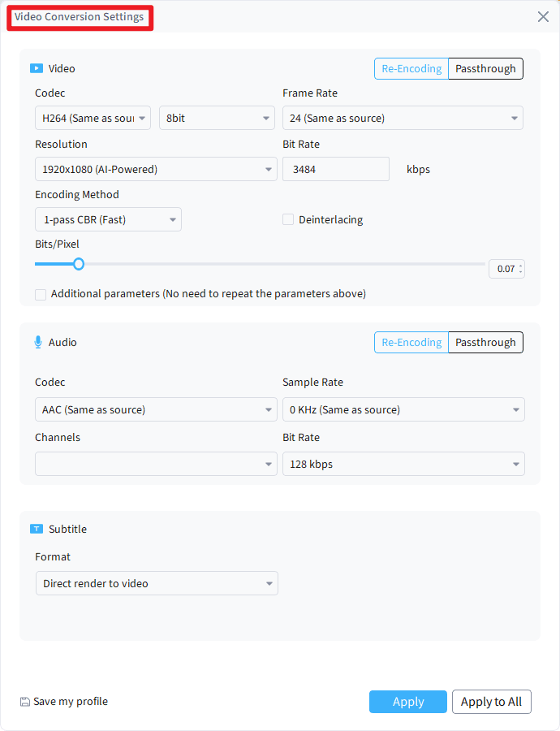Enable the Deinterlacing checkbox
The height and width of the screenshot is (731, 560).
pyautogui.click(x=288, y=219)
